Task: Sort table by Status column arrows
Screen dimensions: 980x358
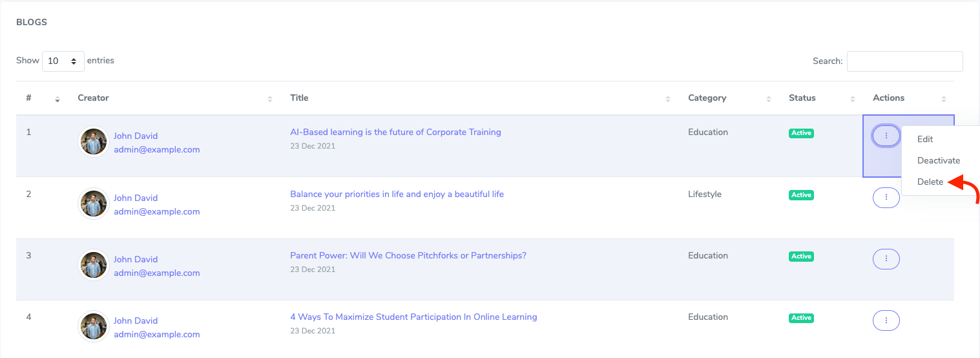Action: coord(852,99)
